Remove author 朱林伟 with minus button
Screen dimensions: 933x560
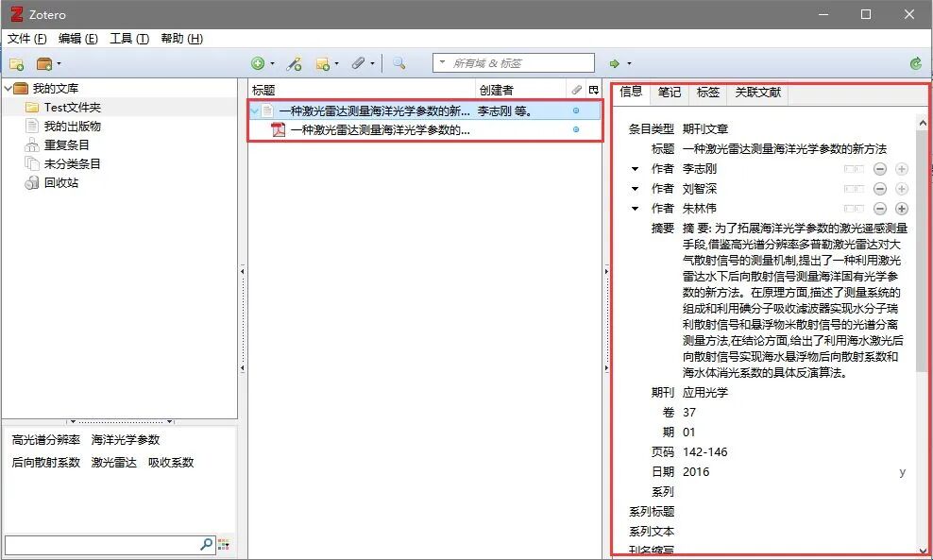click(x=880, y=209)
